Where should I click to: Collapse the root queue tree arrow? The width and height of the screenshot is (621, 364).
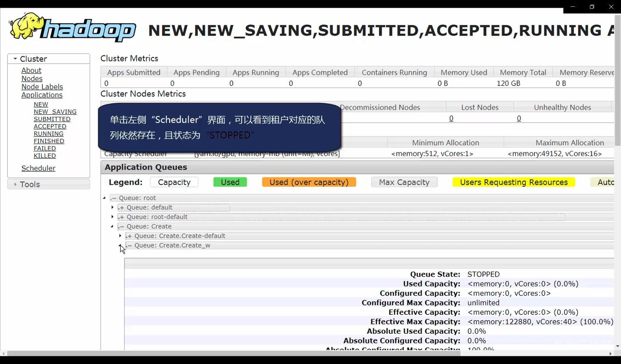tap(104, 198)
